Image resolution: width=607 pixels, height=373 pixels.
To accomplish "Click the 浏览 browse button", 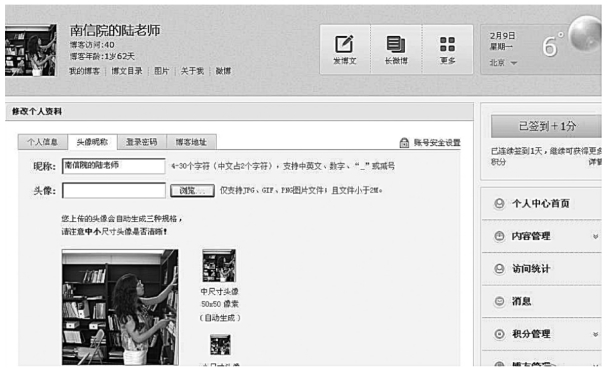I will tap(192, 190).
